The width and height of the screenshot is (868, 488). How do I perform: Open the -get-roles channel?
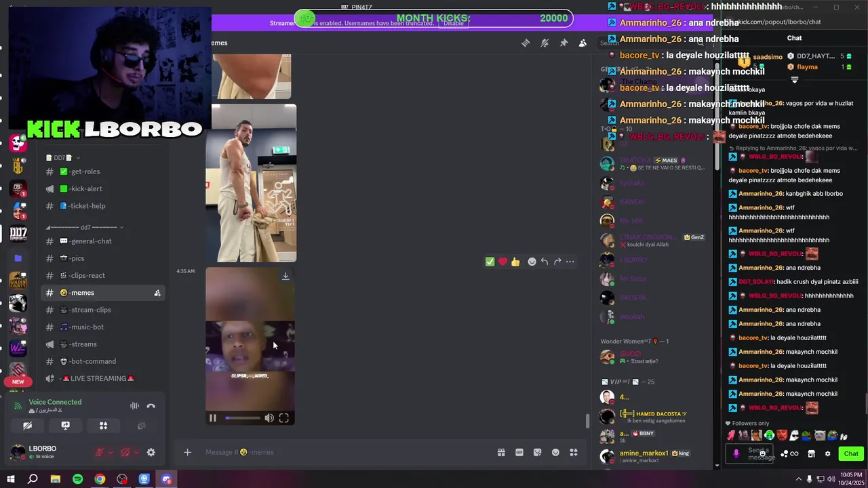(x=102, y=171)
